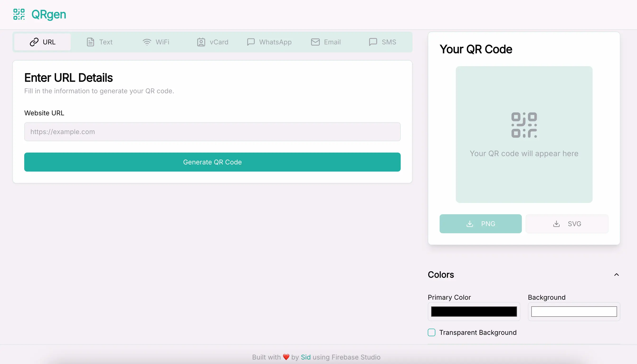Click the Transparent Background label
The height and width of the screenshot is (364, 637).
[478, 332]
